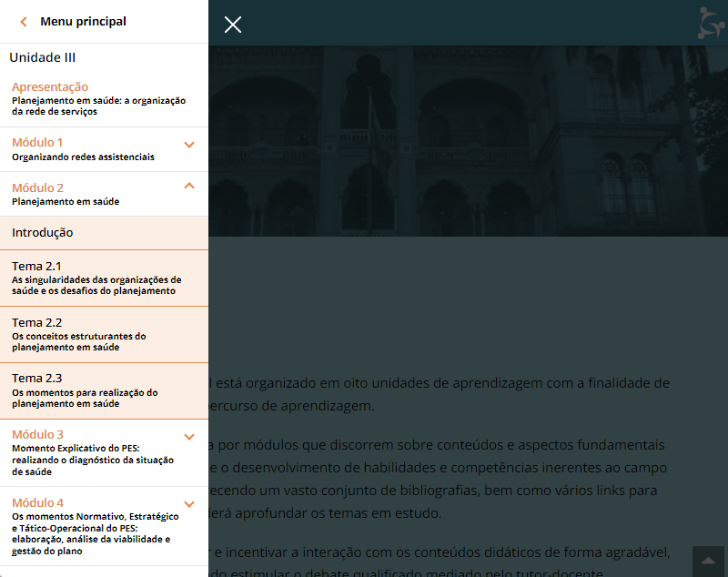
Task: Click the Unidade III heading
Action: tap(43, 57)
